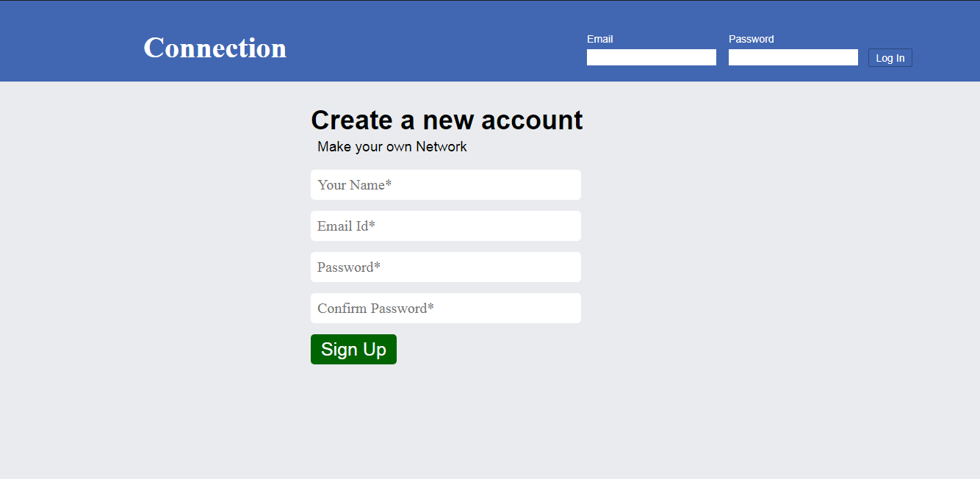Image resolution: width=980 pixels, height=479 pixels.
Task: Click the Email label above login field
Action: point(599,39)
